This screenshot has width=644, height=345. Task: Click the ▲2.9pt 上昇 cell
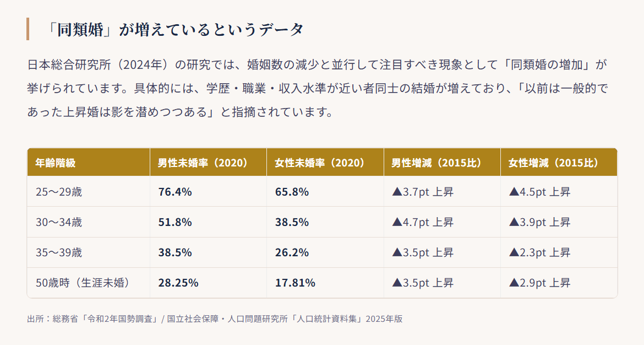(559, 283)
